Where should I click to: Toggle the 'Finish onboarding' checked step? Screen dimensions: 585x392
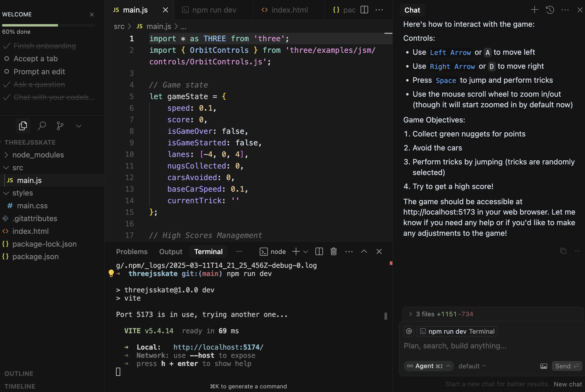[45, 46]
